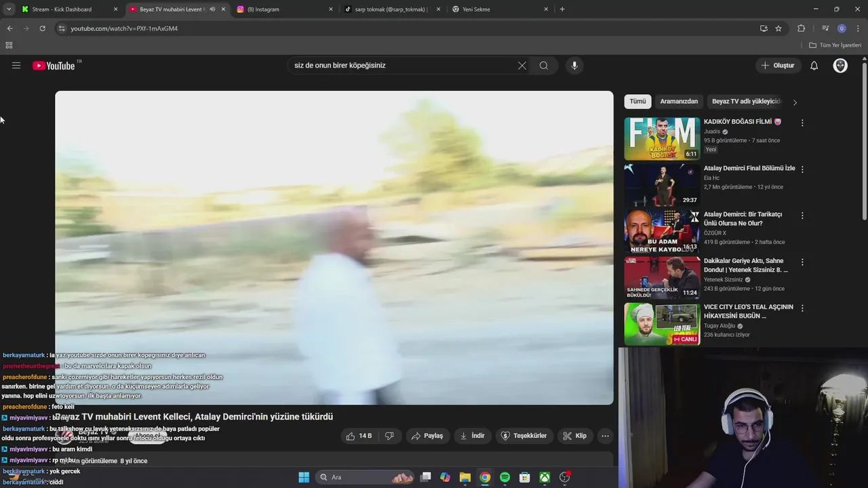
Task: Download the video with İndir
Action: click(x=472, y=436)
